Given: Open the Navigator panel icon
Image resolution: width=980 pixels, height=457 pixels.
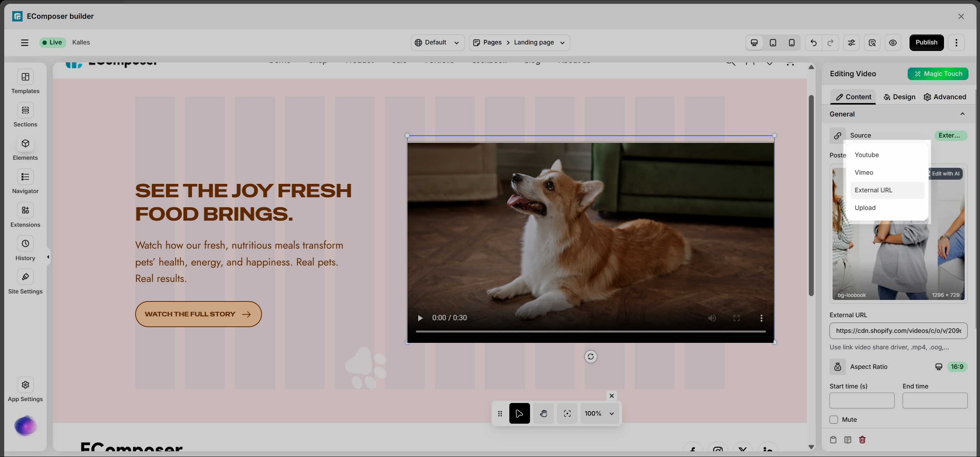Looking at the screenshot, I should pyautogui.click(x=25, y=177).
